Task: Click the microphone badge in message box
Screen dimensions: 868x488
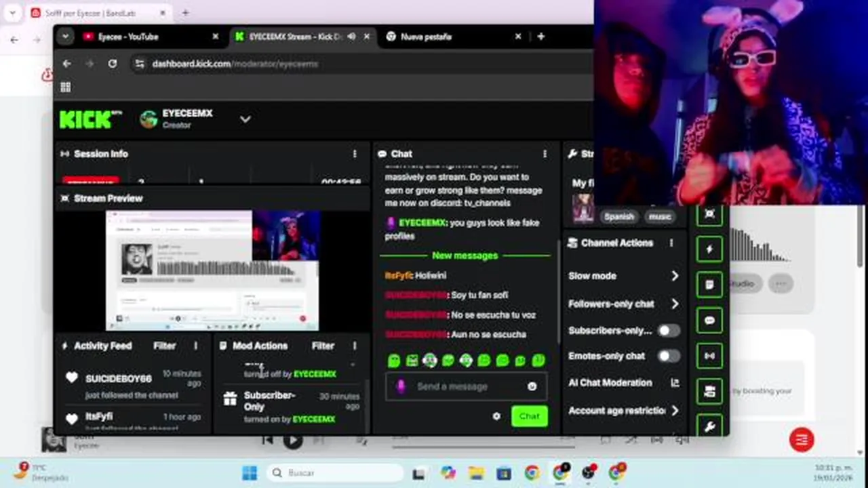Action: pyautogui.click(x=401, y=386)
